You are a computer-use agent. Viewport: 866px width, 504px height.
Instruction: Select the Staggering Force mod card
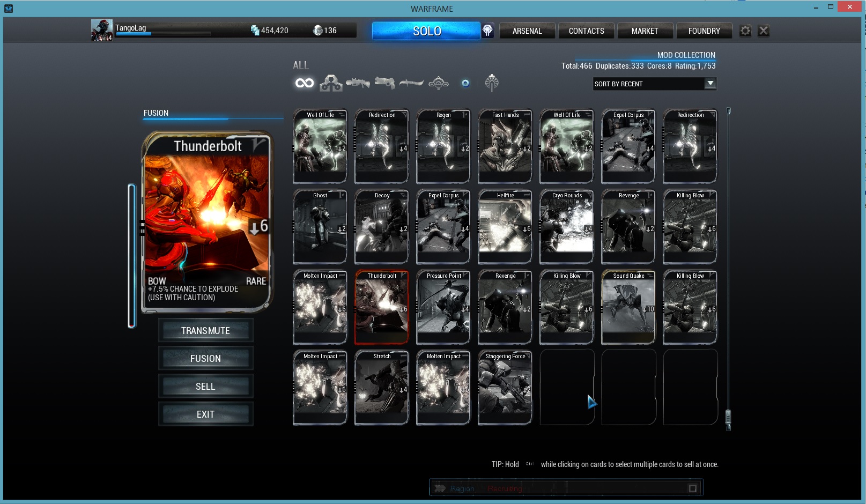[505, 388]
